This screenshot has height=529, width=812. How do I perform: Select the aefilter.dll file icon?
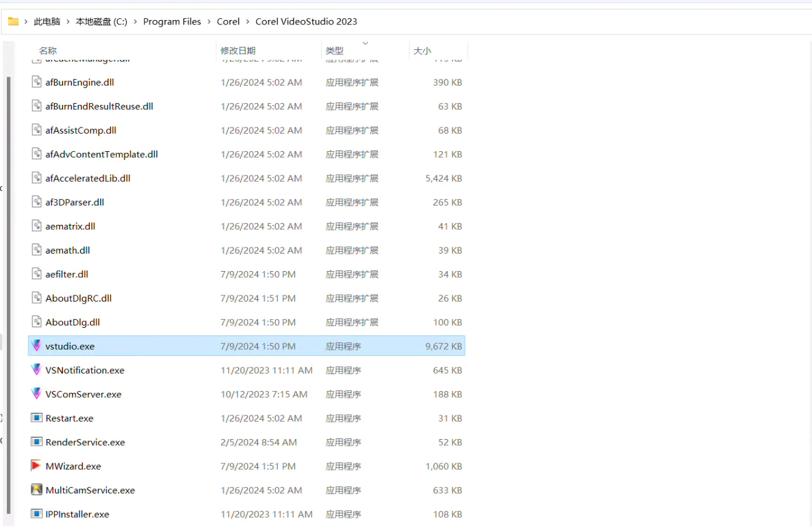[37, 274]
